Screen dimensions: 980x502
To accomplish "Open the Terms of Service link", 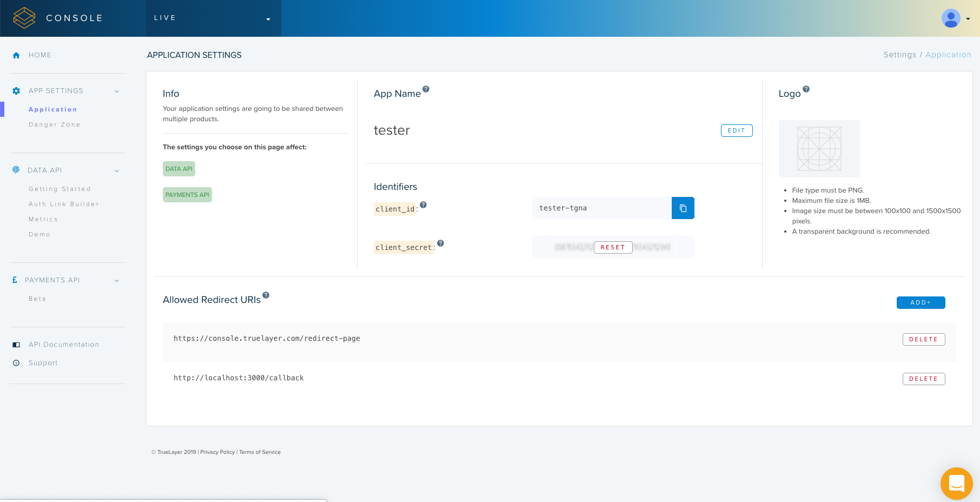I will pos(260,452).
